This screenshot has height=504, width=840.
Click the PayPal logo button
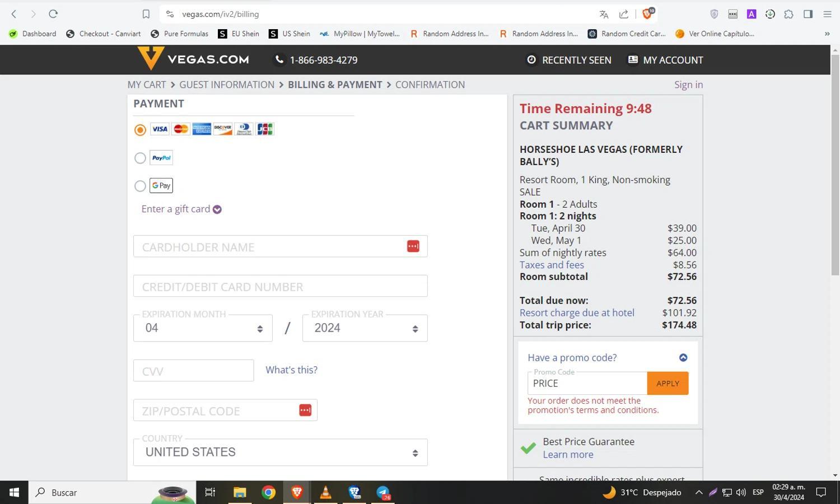click(x=161, y=158)
